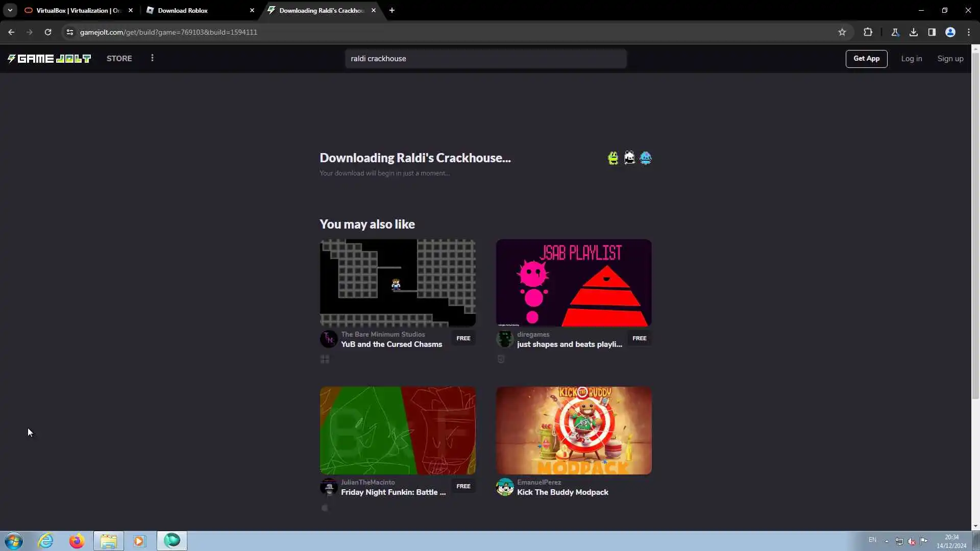The image size is (980, 551).
Task: Open the three-dot menu next to STORE
Action: [x=152, y=58]
